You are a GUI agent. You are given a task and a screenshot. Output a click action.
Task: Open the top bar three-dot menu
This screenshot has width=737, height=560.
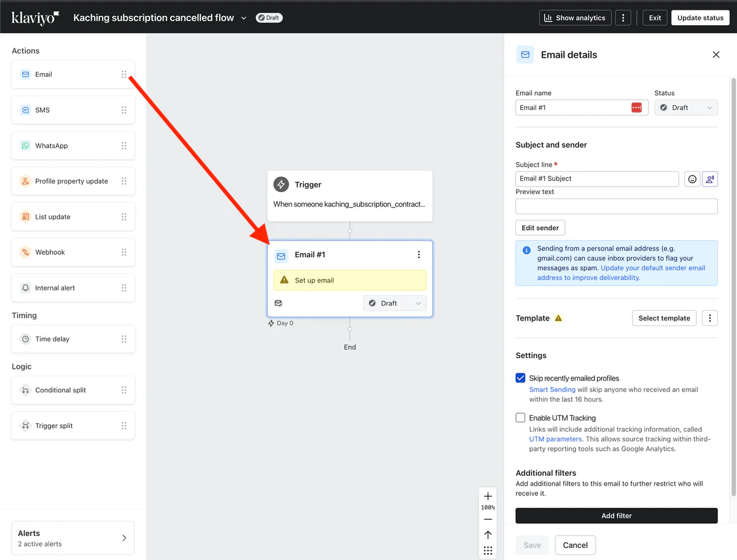[623, 18]
